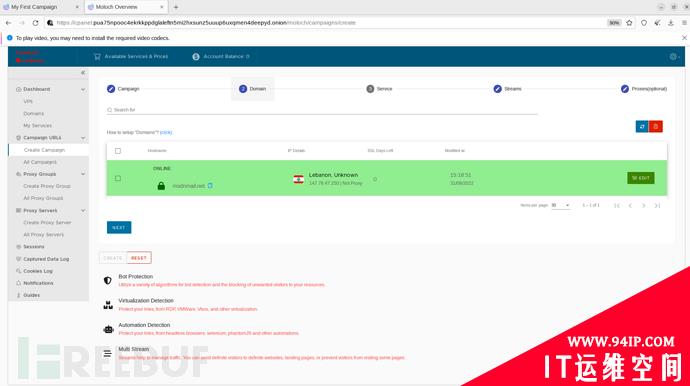Open the Items per page dropdown
The image size is (690, 386).
click(x=560, y=206)
